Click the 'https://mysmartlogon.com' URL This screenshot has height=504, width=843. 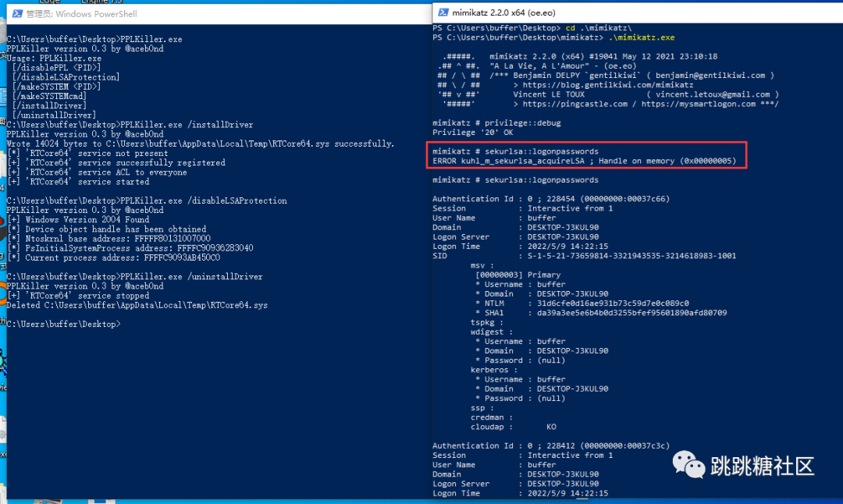(699, 105)
